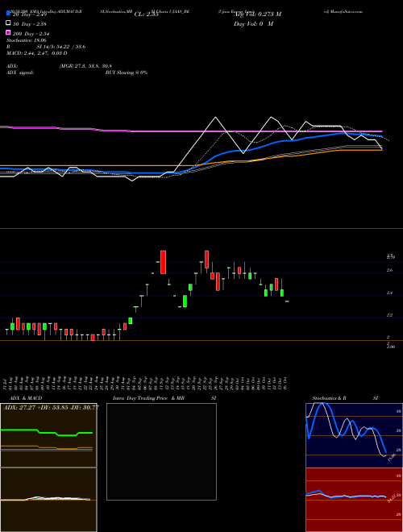This screenshot has width=403, height=532.
Task: Click the magenta 200 Day legend swatch
Action: 8,32
